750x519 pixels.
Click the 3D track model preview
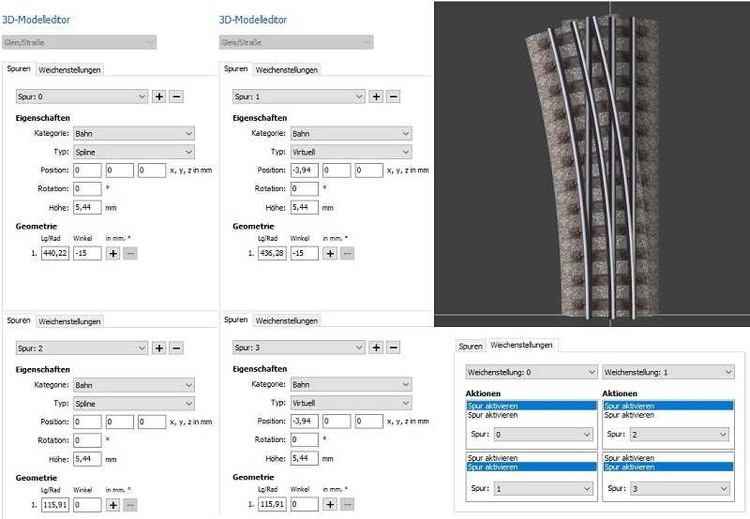[592, 164]
